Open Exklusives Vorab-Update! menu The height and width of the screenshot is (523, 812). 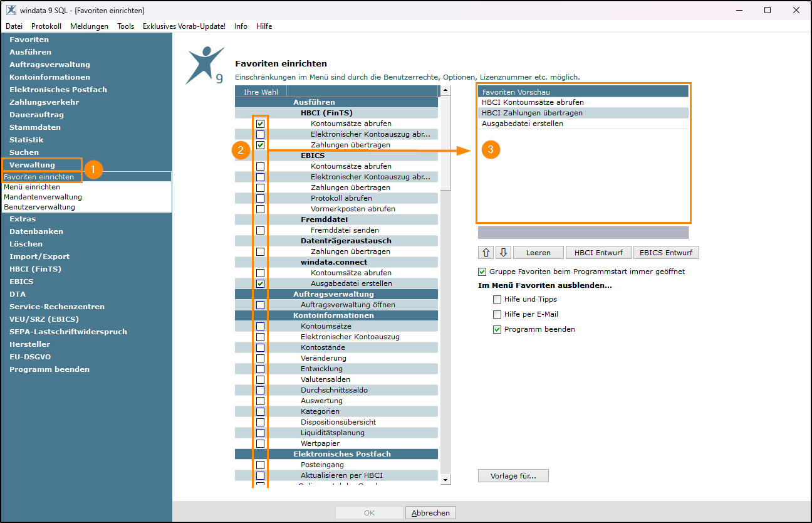coord(184,26)
